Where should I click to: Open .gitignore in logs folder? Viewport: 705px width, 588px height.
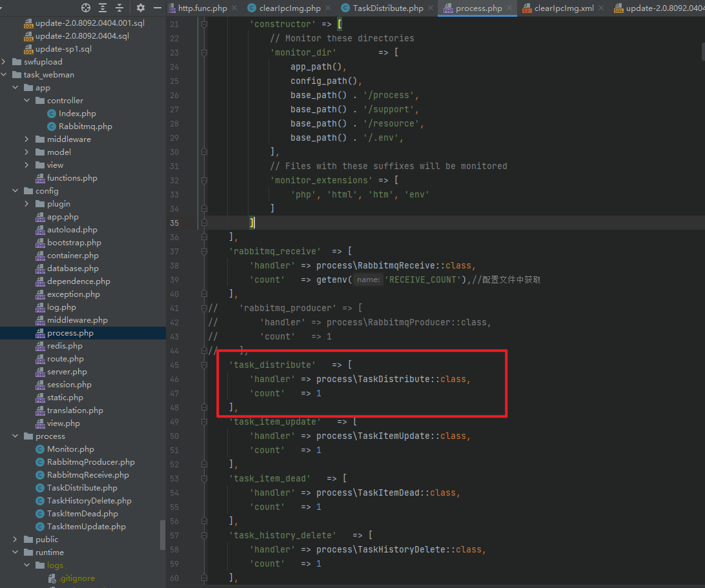pos(77,578)
